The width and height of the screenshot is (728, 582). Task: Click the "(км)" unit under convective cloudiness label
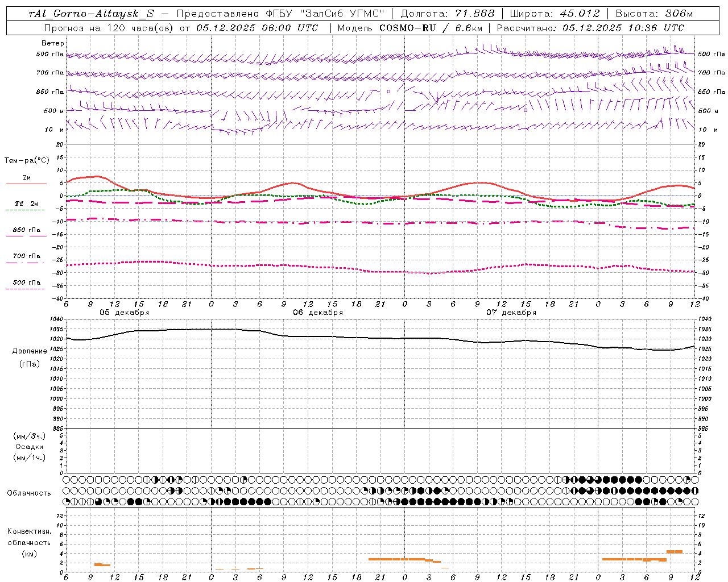(x=29, y=554)
